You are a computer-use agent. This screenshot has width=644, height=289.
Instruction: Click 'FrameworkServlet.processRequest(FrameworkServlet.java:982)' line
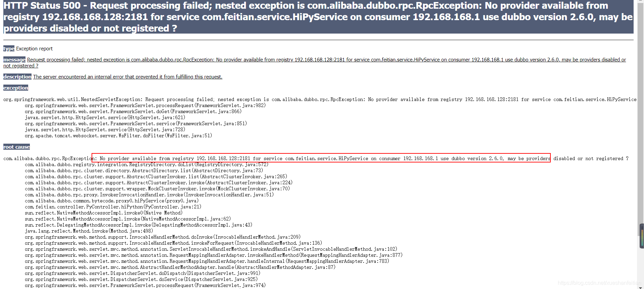click(145, 105)
